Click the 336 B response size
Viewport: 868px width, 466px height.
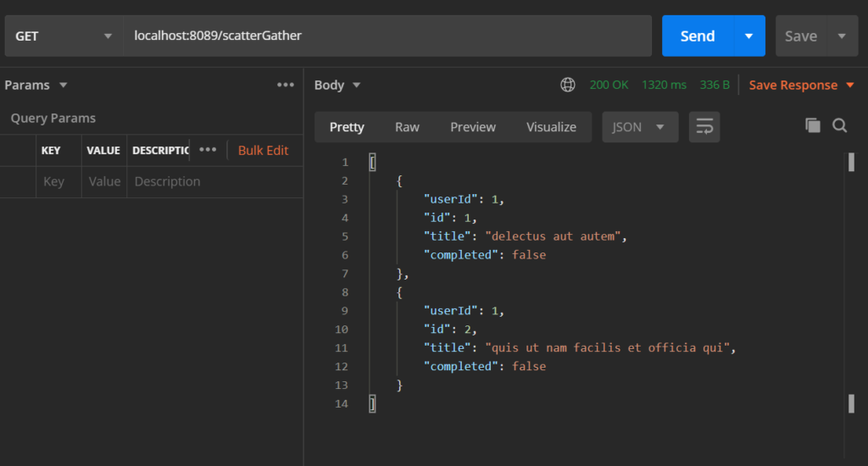click(x=715, y=85)
